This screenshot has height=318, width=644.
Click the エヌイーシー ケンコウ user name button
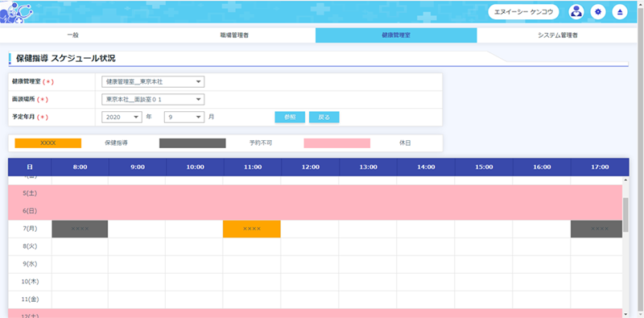point(524,12)
